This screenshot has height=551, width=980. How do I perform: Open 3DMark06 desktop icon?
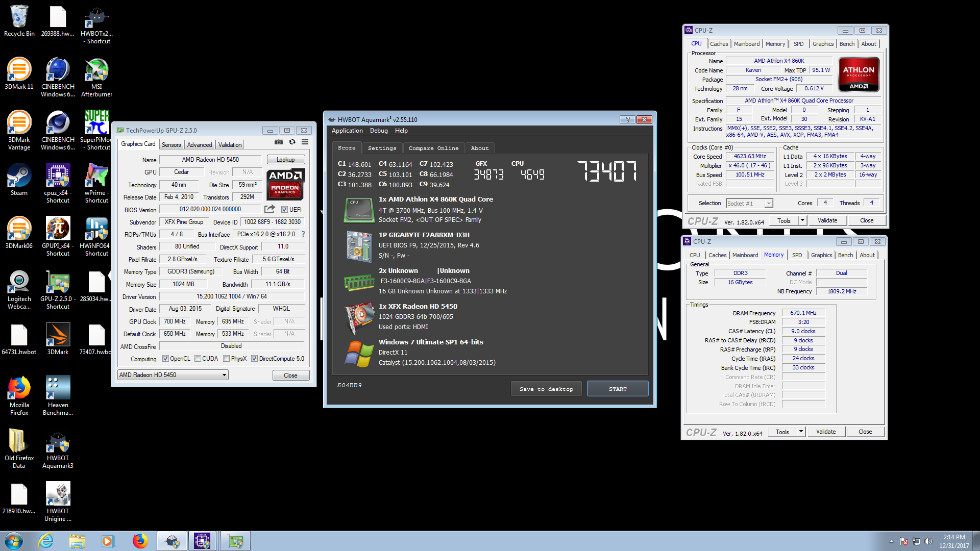pyautogui.click(x=19, y=233)
